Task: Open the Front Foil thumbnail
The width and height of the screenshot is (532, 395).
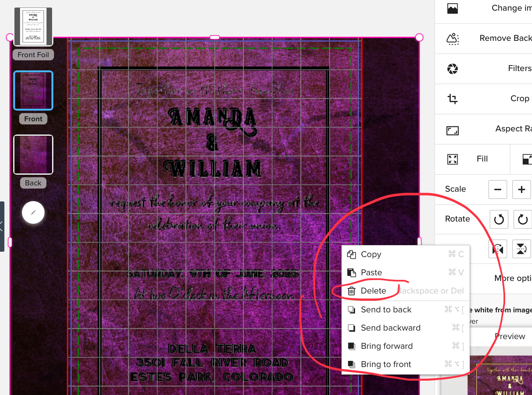Action: tap(33, 27)
